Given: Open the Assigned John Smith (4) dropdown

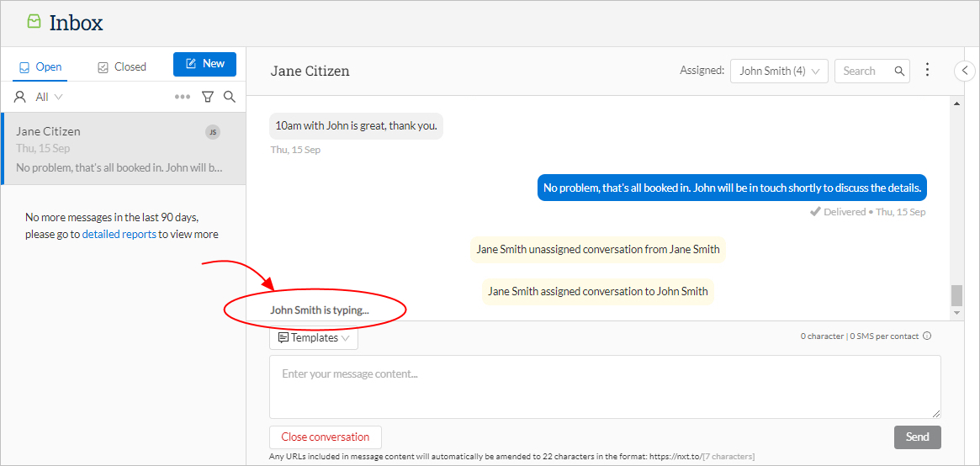Looking at the screenshot, I should pos(779,71).
